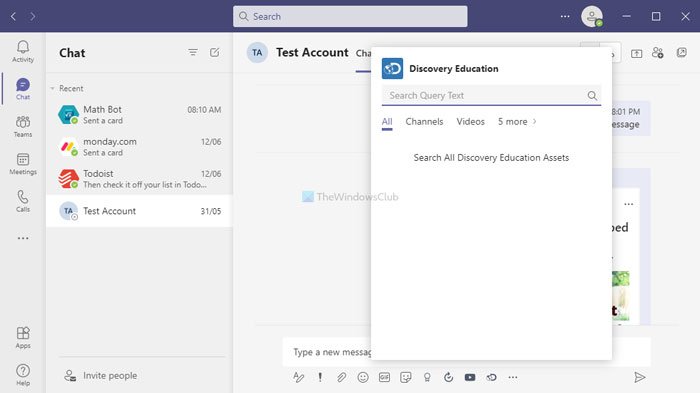700x393 pixels.
Task: Switch to the Channels tab
Action: 424,121
